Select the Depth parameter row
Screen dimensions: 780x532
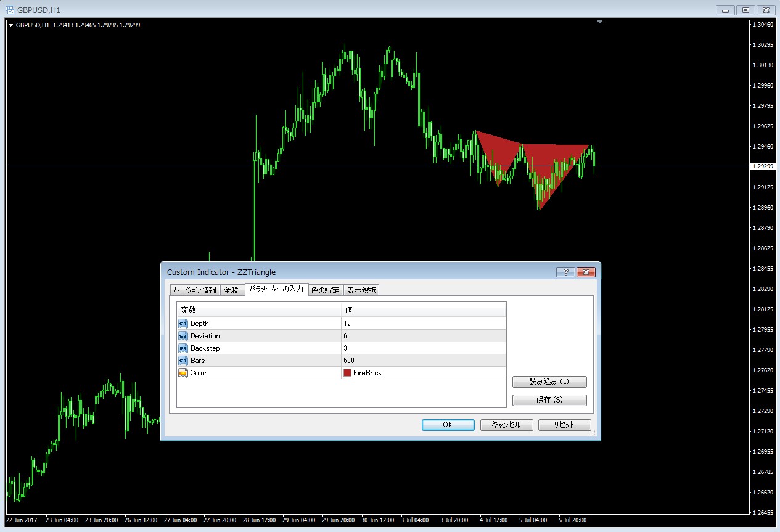tap(342, 324)
